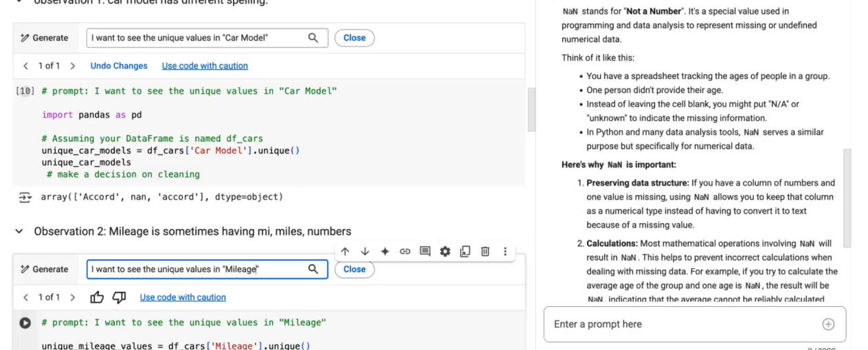Click the chat panel's vertical scrollbar
This screenshot has width=868, height=350.
(x=847, y=199)
